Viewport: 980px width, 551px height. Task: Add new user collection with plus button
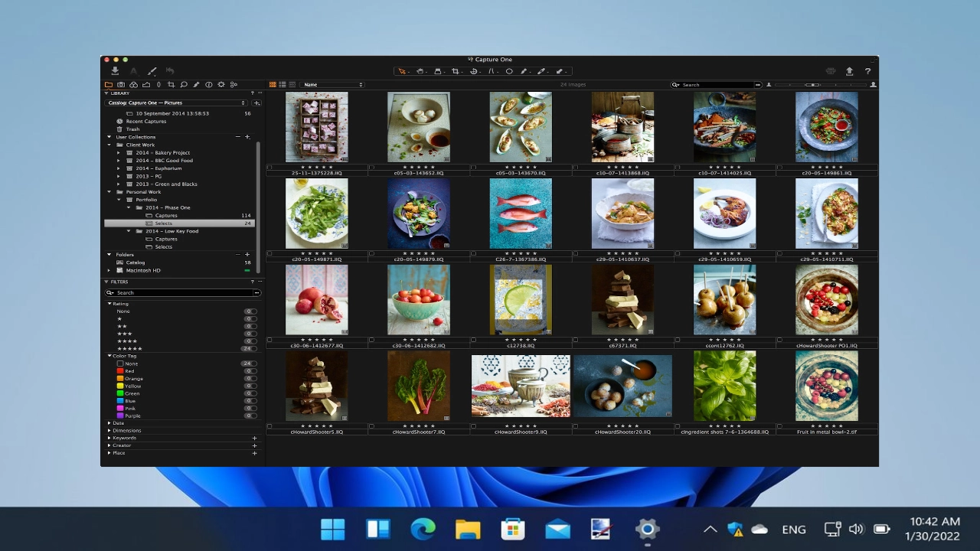tap(247, 137)
